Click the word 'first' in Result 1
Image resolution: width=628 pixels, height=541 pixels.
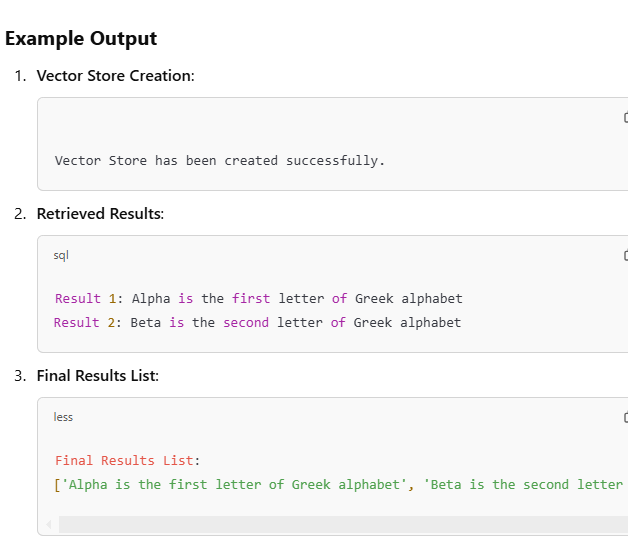251,298
